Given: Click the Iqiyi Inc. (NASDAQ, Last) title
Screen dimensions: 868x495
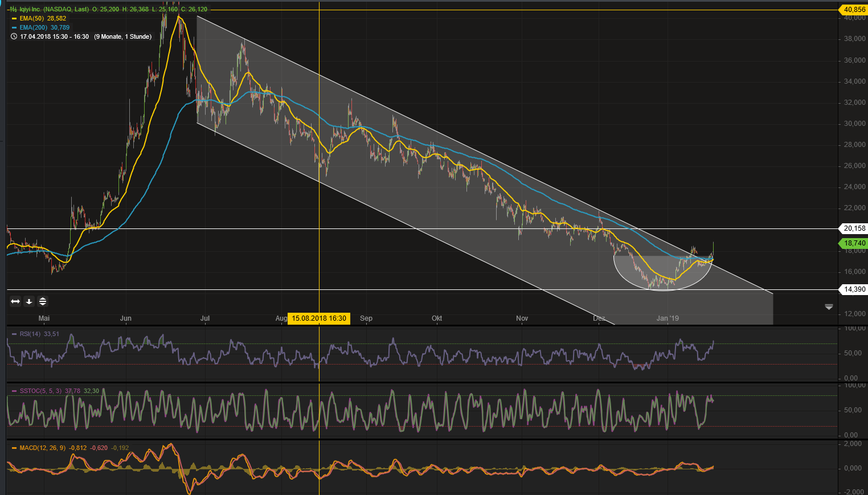Looking at the screenshot, I should (x=54, y=9).
